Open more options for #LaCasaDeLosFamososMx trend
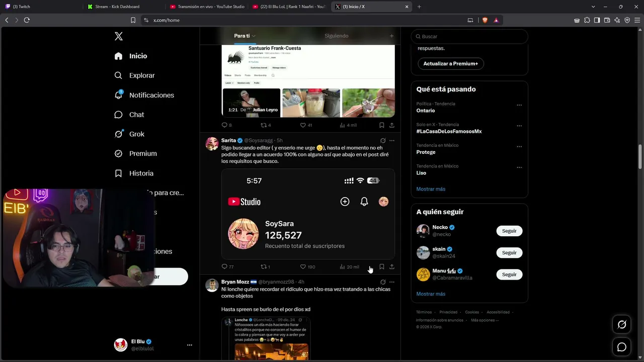The width and height of the screenshot is (644, 362). point(519,126)
